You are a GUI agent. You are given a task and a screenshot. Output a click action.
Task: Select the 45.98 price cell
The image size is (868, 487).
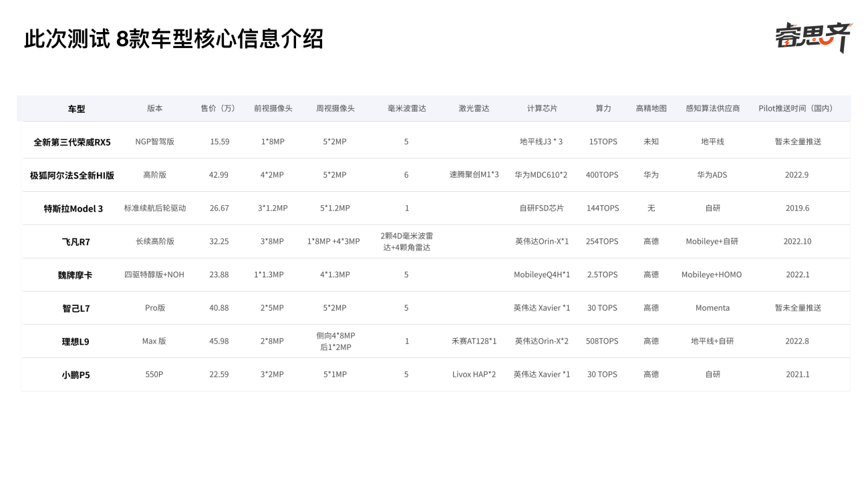coord(219,341)
